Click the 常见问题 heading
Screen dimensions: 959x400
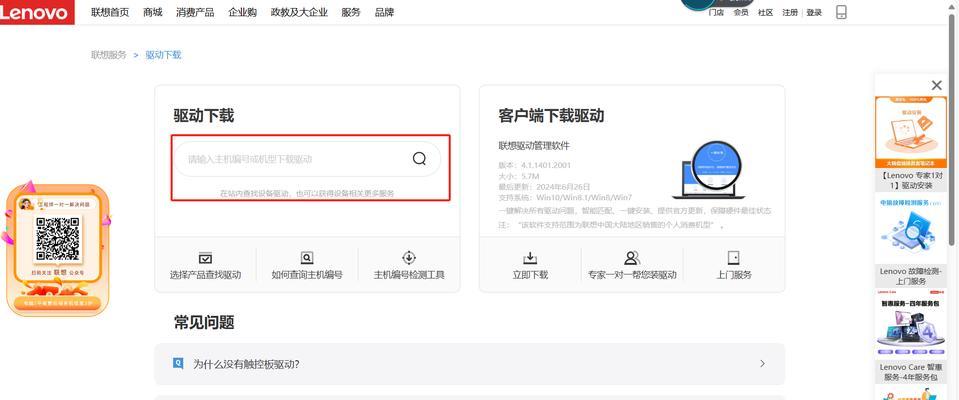coord(204,322)
